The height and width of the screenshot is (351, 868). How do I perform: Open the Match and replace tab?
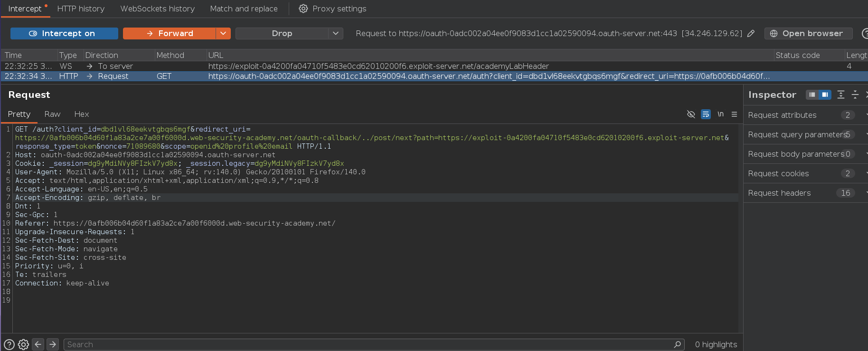click(244, 9)
